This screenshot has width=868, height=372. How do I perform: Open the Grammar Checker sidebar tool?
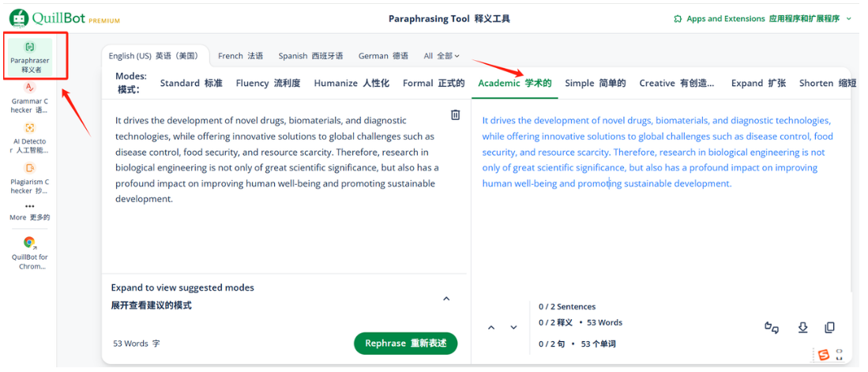[30, 96]
